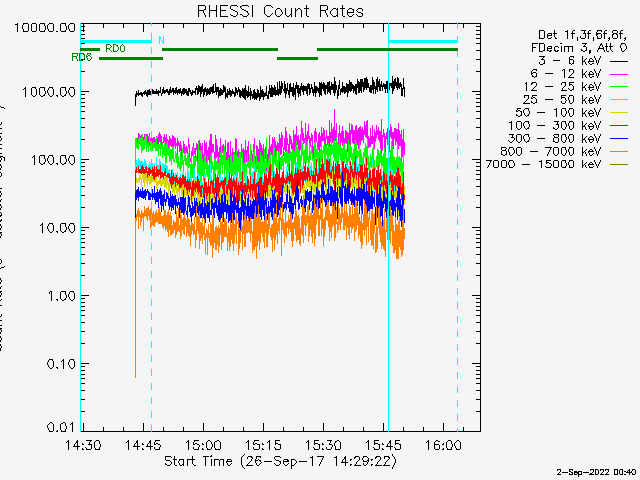Click the 2-Sep-2022 00:40 timestamp
640x480 pixels.
[596, 472]
